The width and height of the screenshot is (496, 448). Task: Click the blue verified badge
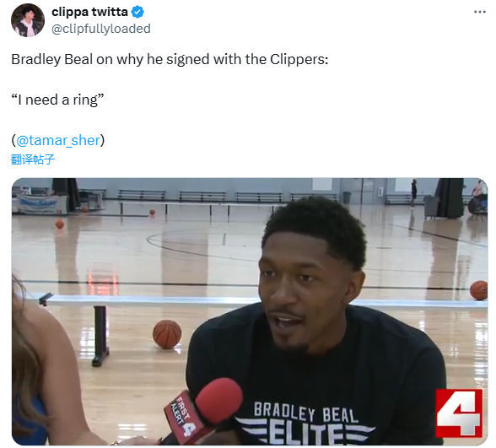[x=137, y=12]
